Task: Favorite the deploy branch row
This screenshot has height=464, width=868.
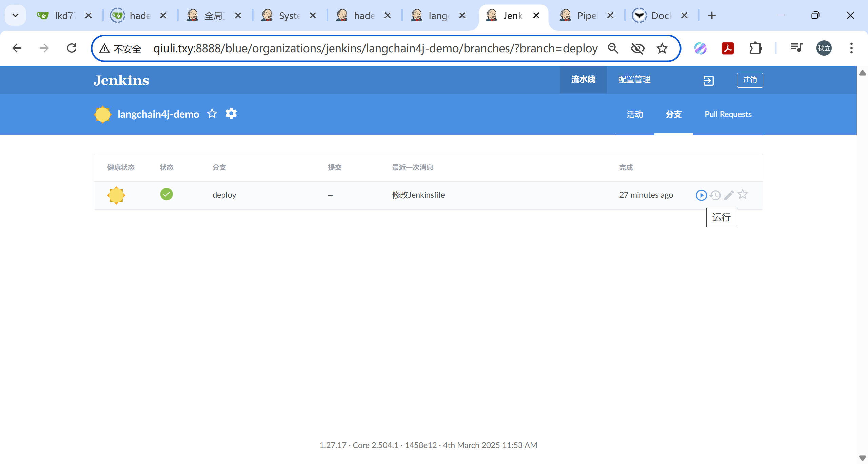Action: click(x=743, y=194)
